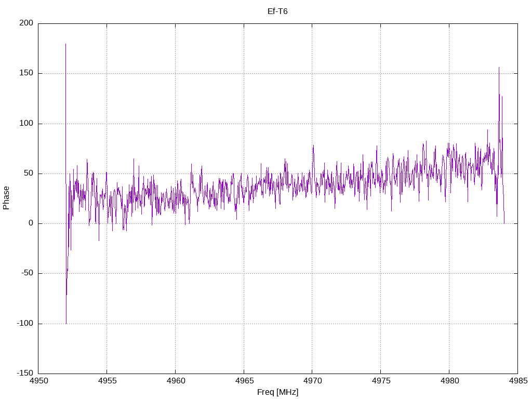Click the 4975 x-axis tick label
This screenshot has height=399, width=532.
381,382
